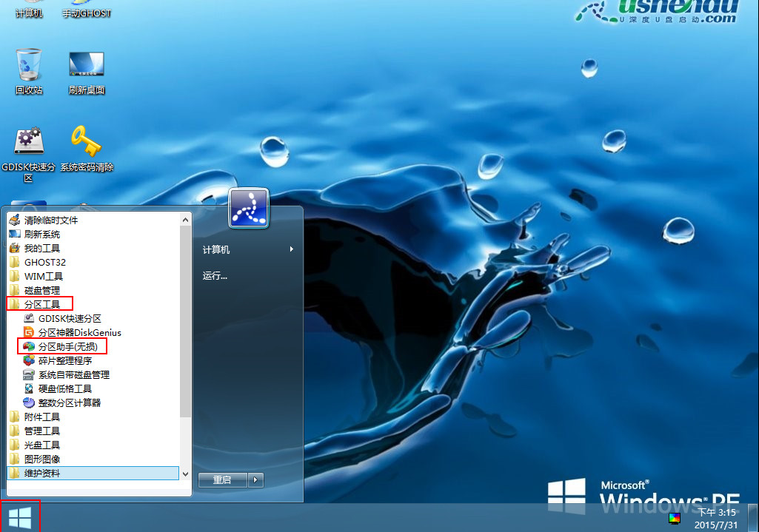
Task: Expand the 管理工具 folder
Action: [x=93, y=431]
